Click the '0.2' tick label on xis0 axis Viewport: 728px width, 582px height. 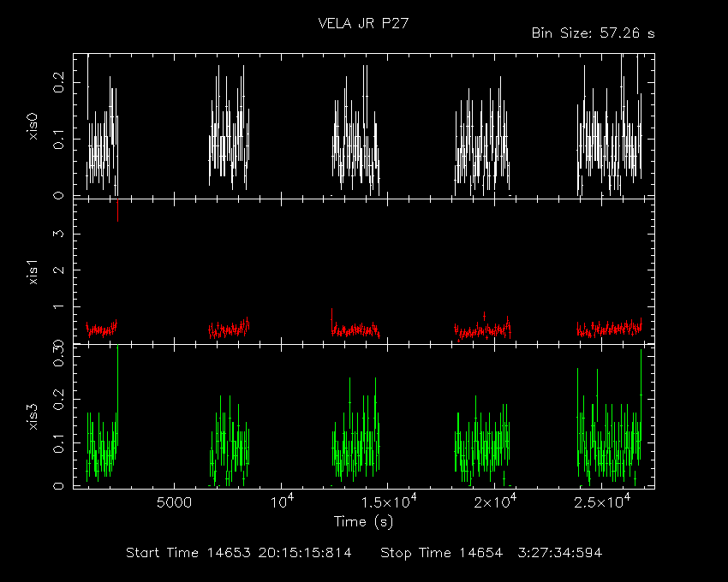pyautogui.click(x=59, y=83)
